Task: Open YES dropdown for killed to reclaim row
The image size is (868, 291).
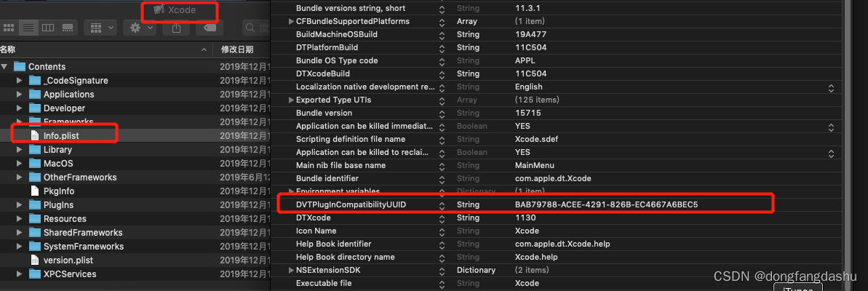Action: [831, 153]
